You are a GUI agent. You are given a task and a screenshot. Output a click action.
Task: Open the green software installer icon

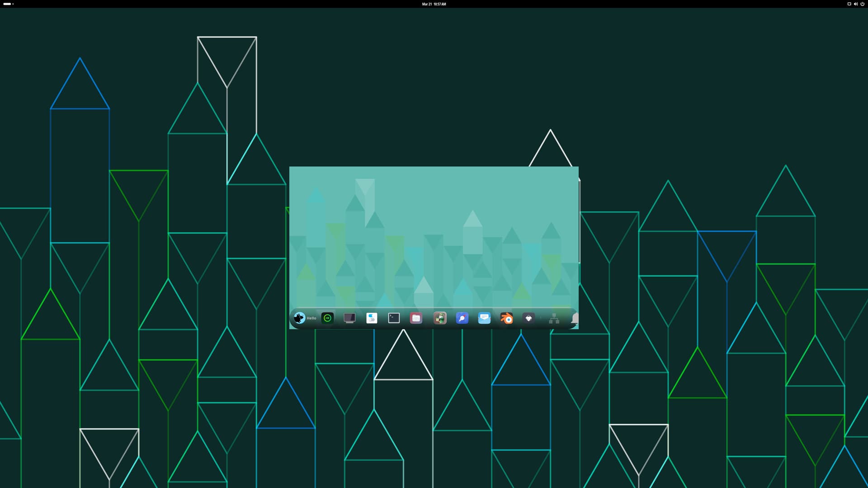[x=439, y=319]
